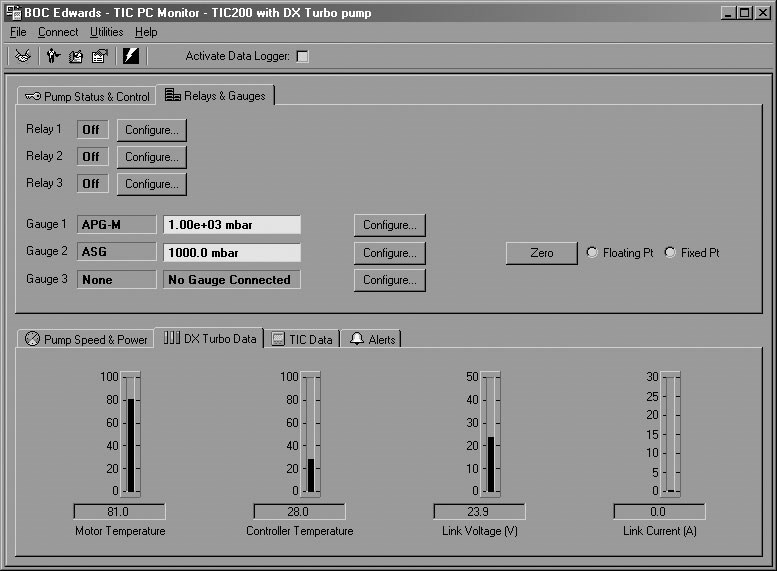Image resolution: width=777 pixels, height=571 pixels.
Task: Click the Motor Temperature label
Action: coord(120,531)
